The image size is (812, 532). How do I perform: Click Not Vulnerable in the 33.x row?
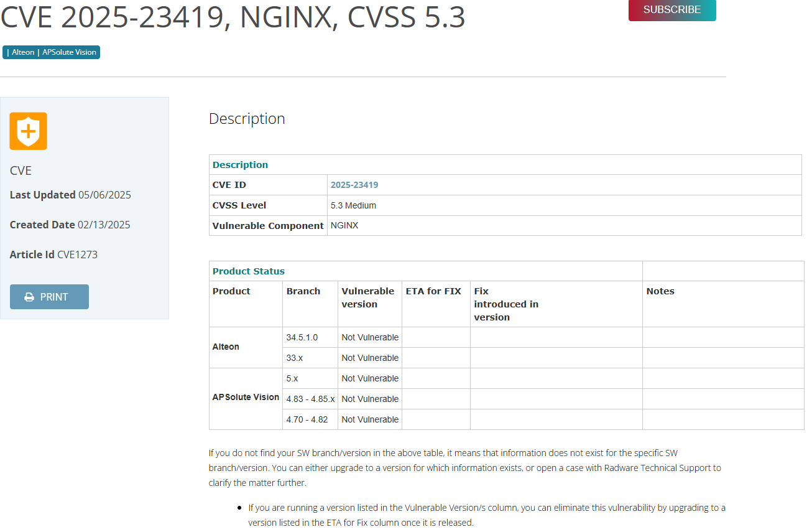click(x=370, y=358)
